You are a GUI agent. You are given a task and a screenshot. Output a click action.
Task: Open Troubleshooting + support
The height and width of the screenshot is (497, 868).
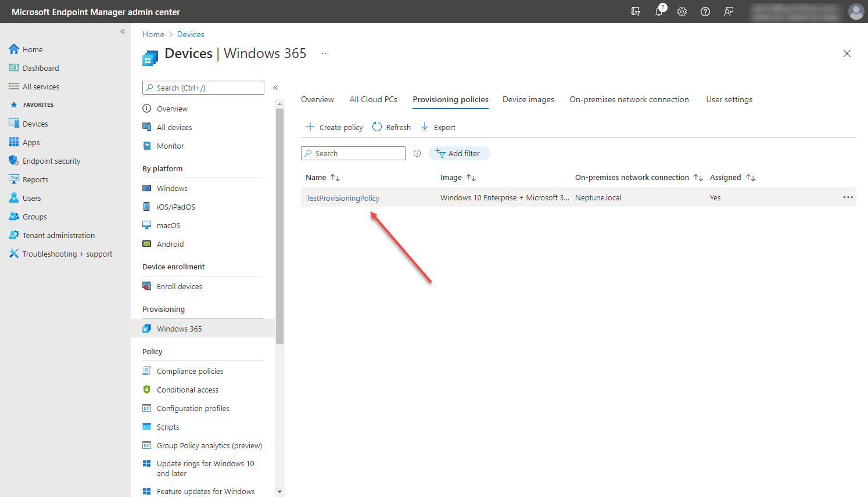click(x=66, y=253)
